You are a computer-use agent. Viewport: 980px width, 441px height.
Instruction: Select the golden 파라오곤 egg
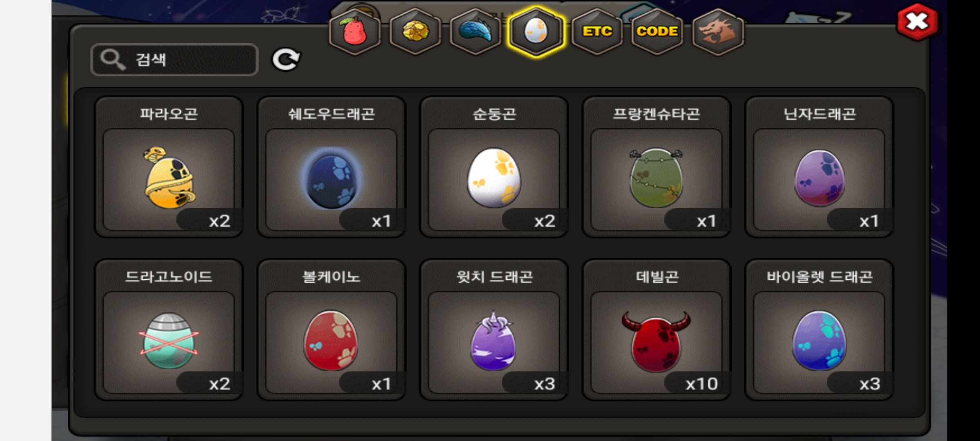pos(169,167)
